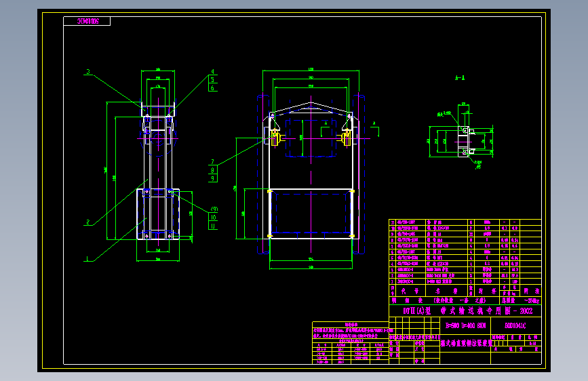The height and width of the screenshot is (381, 588).
Task: Click part callout number 4
Action: (x=213, y=71)
